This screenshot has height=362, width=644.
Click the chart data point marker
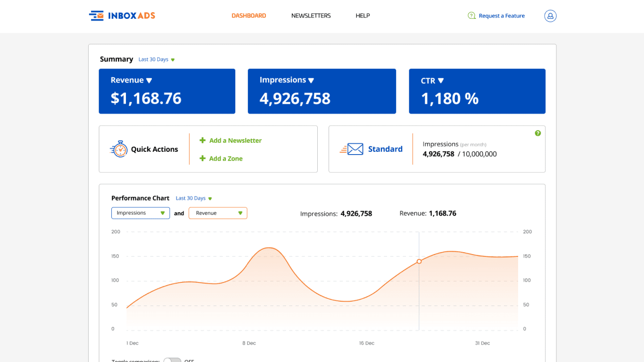tap(419, 261)
